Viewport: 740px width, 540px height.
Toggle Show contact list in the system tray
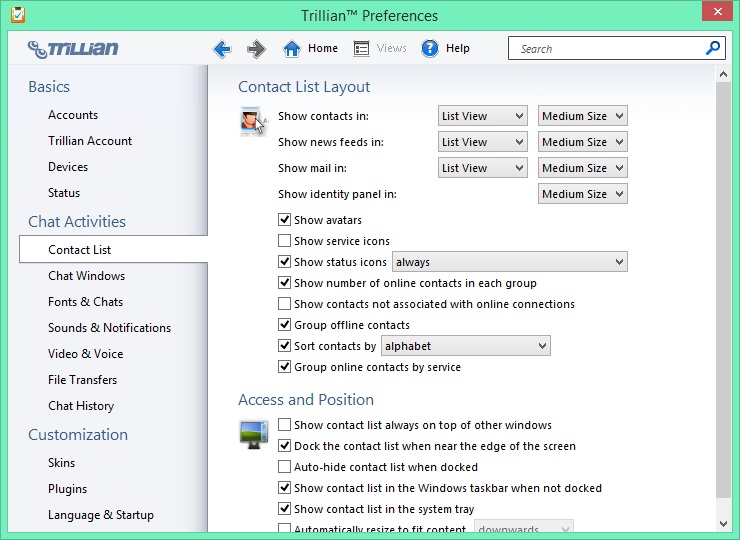click(x=284, y=509)
